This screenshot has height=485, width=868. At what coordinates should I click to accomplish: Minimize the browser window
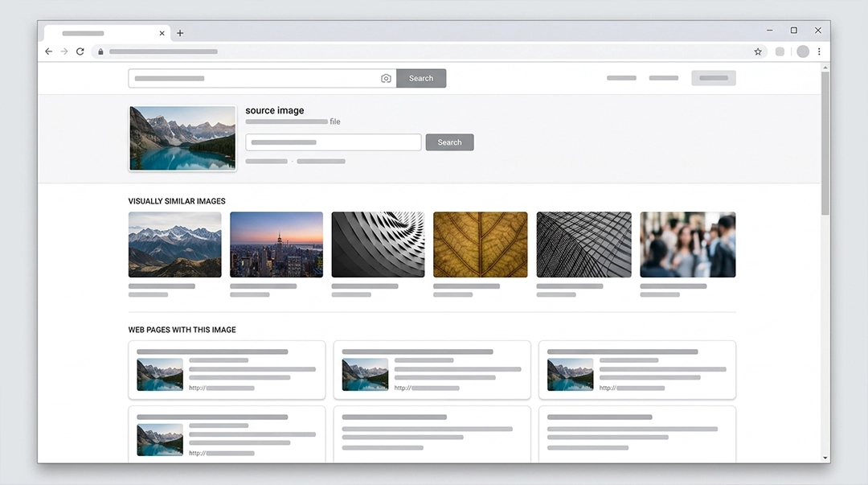coord(769,31)
